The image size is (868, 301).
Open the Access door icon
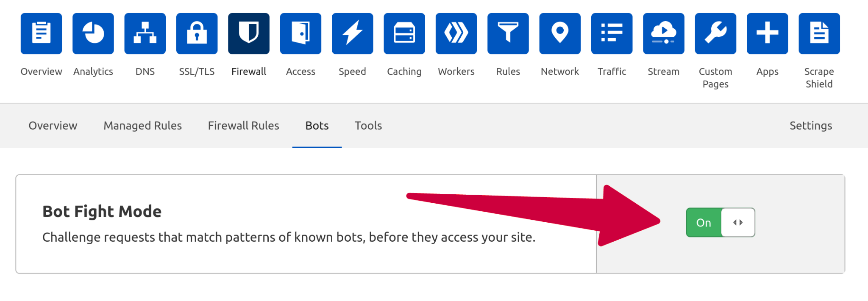coord(300,33)
